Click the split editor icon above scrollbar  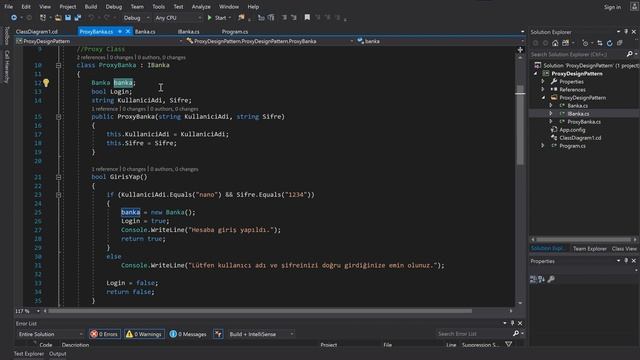520,49
